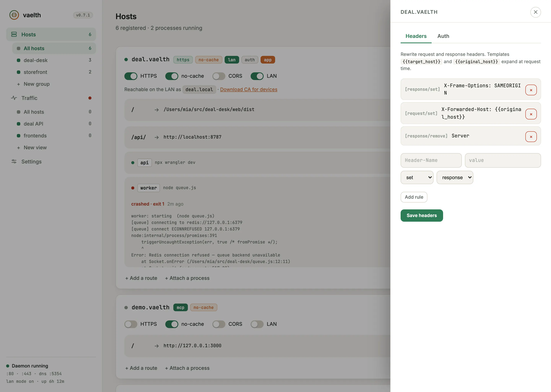Click the plus icon next to New view
The image size is (551, 392).
click(19, 148)
